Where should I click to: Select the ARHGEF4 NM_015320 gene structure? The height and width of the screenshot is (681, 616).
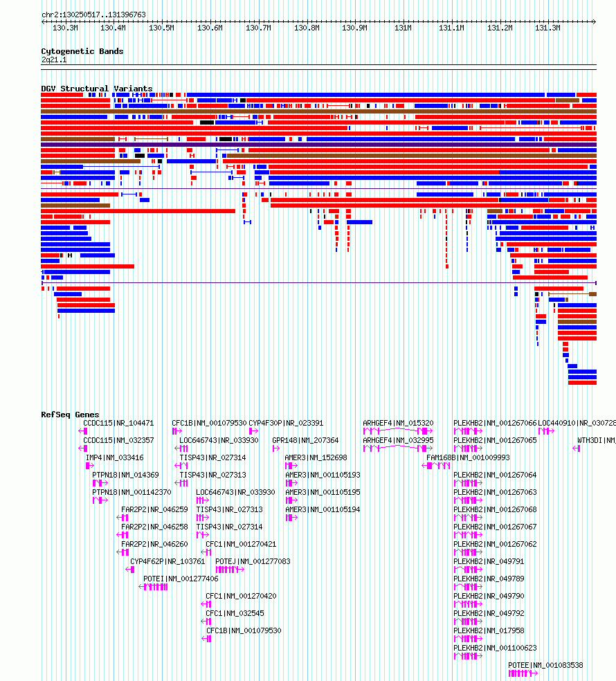coord(397,431)
